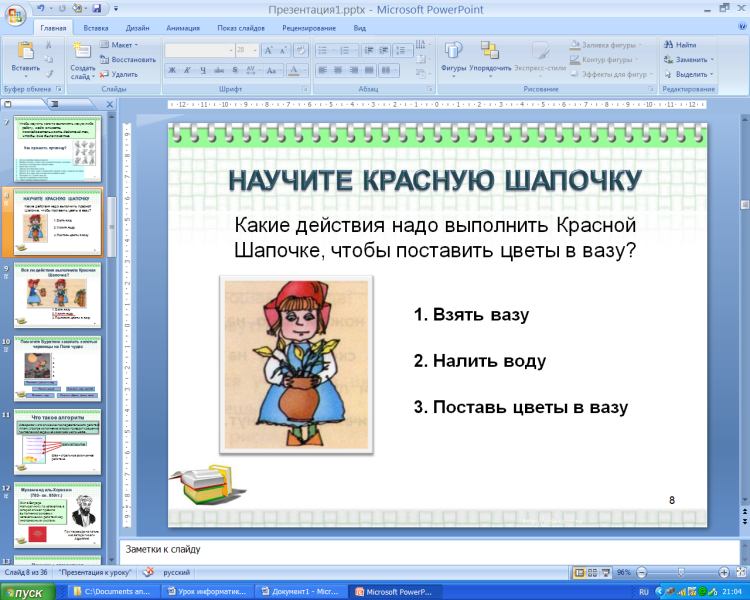Click the Clear Formatting icon
750x600 pixels.
(x=301, y=50)
